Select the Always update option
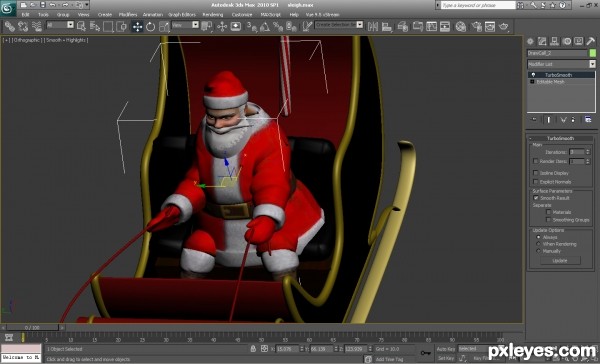The height and width of the screenshot is (364, 600). click(538, 237)
